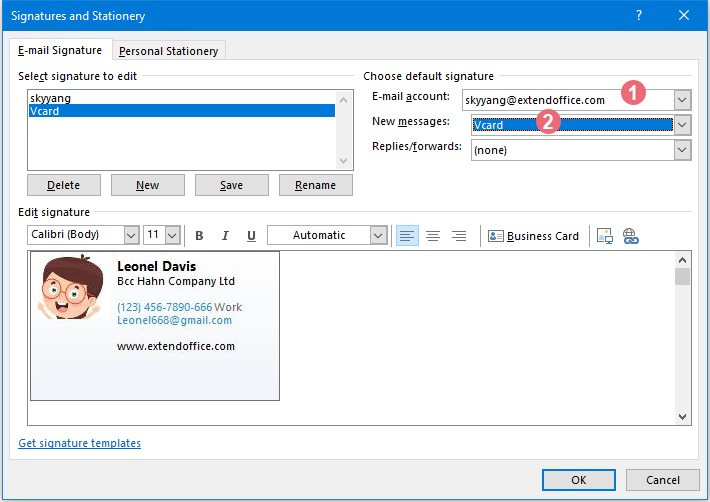
Task: Toggle italic formatting
Action: 225,235
